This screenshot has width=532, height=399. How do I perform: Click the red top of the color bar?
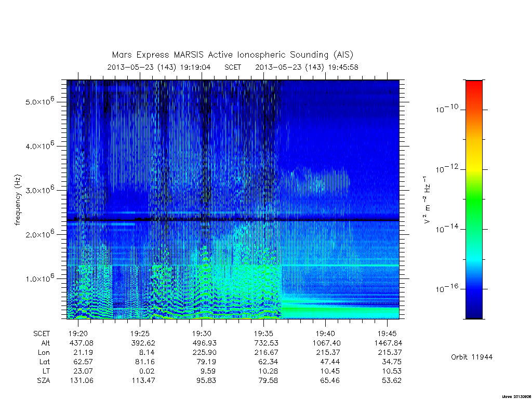pos(474,86)
